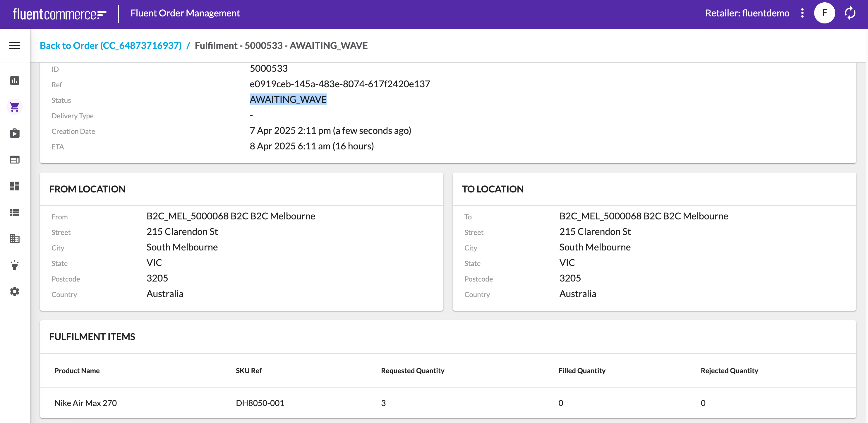The image size is (868, 423).
Task: Click the Product Name column header
Action: tap(77, 371)
